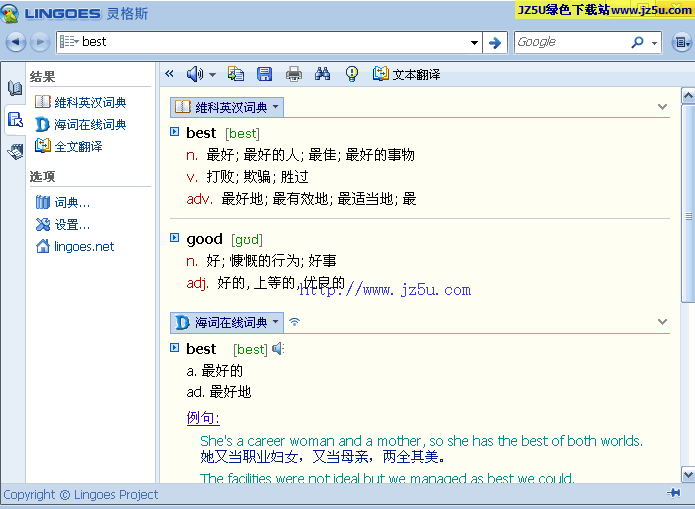This screenshot has height=509, width=695.
Task: Expand the 'good' entry arrow
Action: coord(175,238)
